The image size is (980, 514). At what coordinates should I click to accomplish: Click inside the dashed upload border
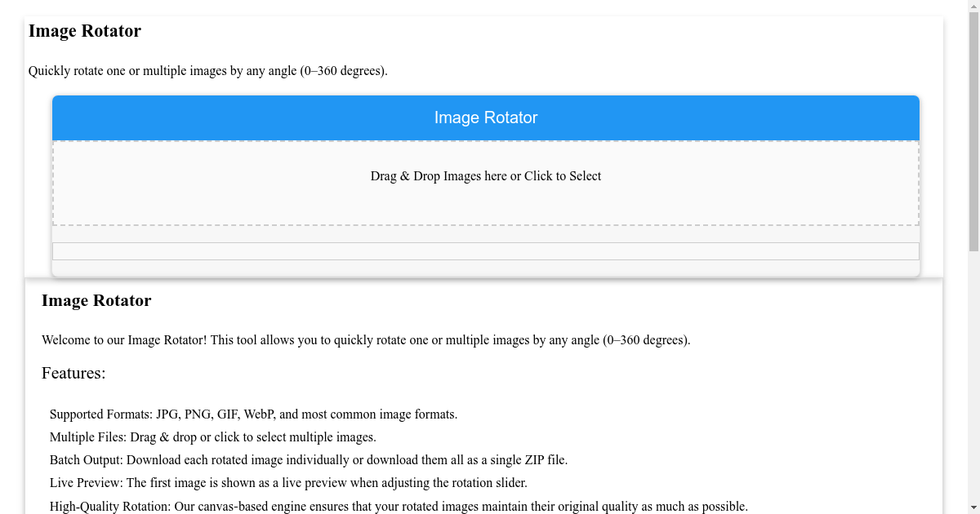[486, 204]
